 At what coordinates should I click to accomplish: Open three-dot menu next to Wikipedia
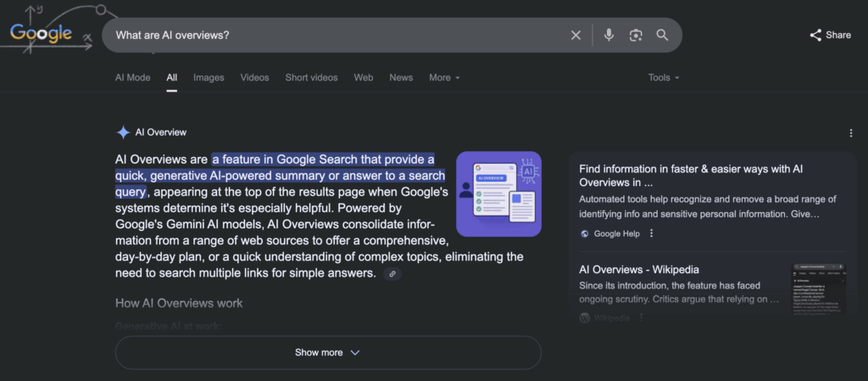click(641, 318)
